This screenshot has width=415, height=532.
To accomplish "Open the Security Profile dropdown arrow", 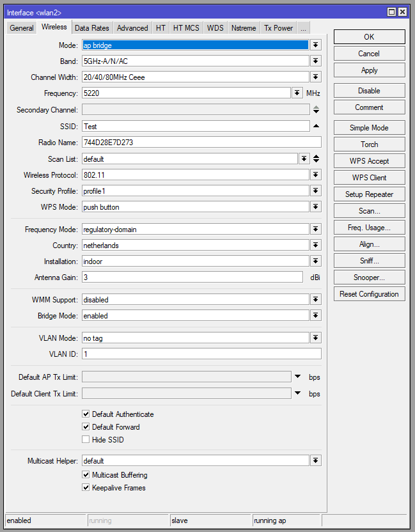I will [316, 191].
